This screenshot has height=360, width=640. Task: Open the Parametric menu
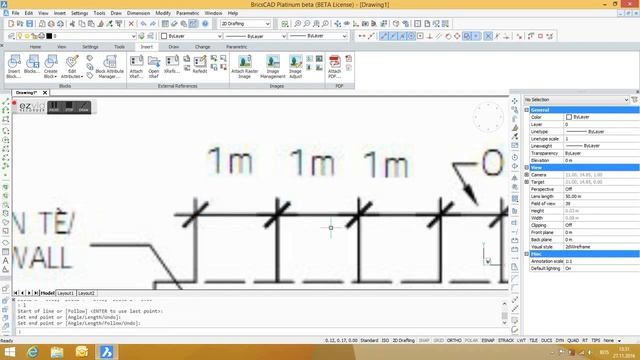pos(188,13)
